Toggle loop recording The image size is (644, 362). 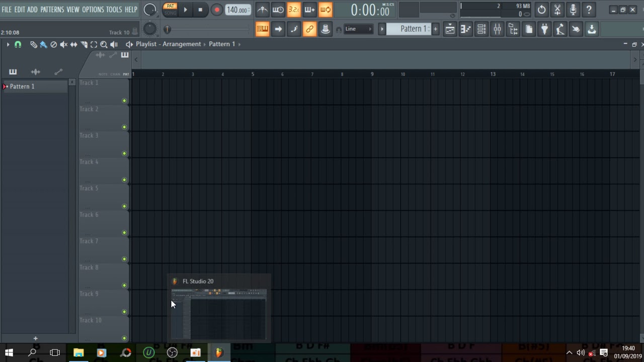pos(326,10)
